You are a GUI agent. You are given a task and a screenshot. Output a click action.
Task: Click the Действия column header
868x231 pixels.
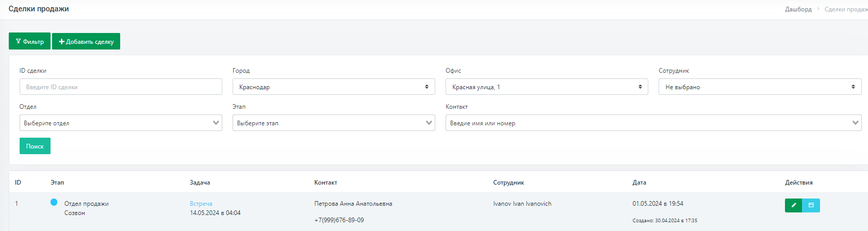tap(799, 183)
